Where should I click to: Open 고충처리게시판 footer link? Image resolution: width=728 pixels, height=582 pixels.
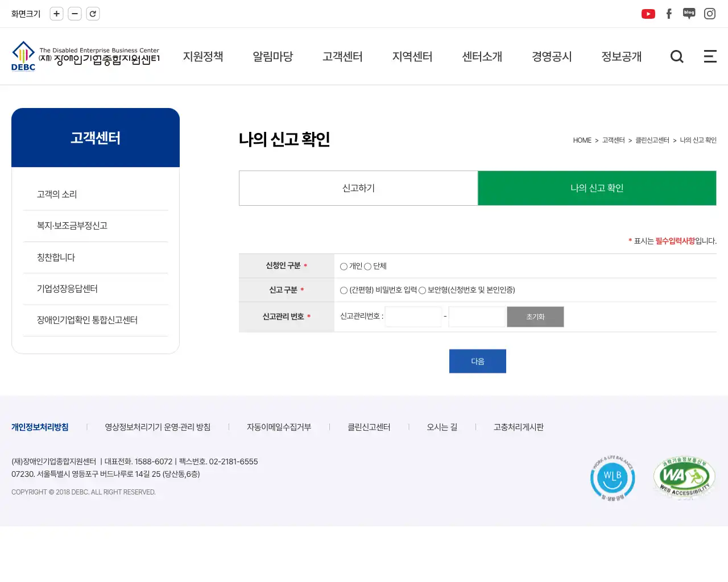(519, 427)
